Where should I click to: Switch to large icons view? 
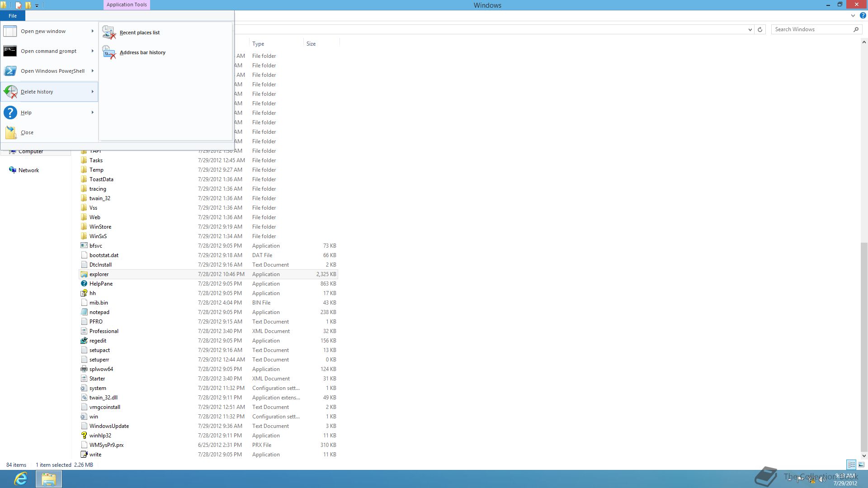pyautogui.click(x=861, y=465)
